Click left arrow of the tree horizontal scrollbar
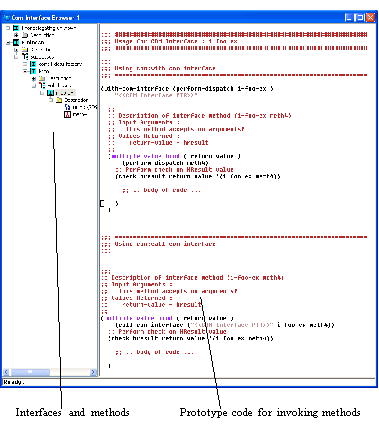The width and height of the screenshot is (379, 429). pos(6,372)
